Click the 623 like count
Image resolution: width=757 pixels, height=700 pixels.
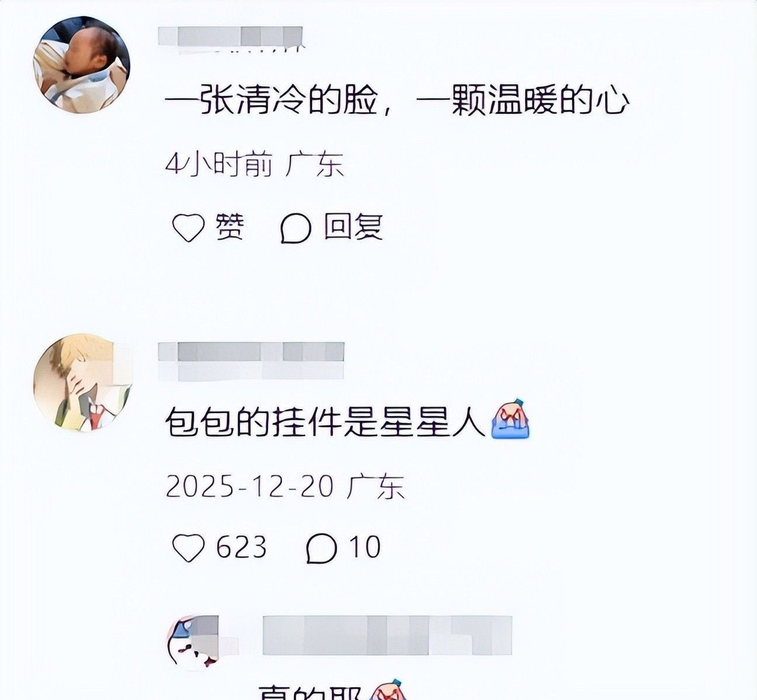pyautogui.click(x=241, y=548)
